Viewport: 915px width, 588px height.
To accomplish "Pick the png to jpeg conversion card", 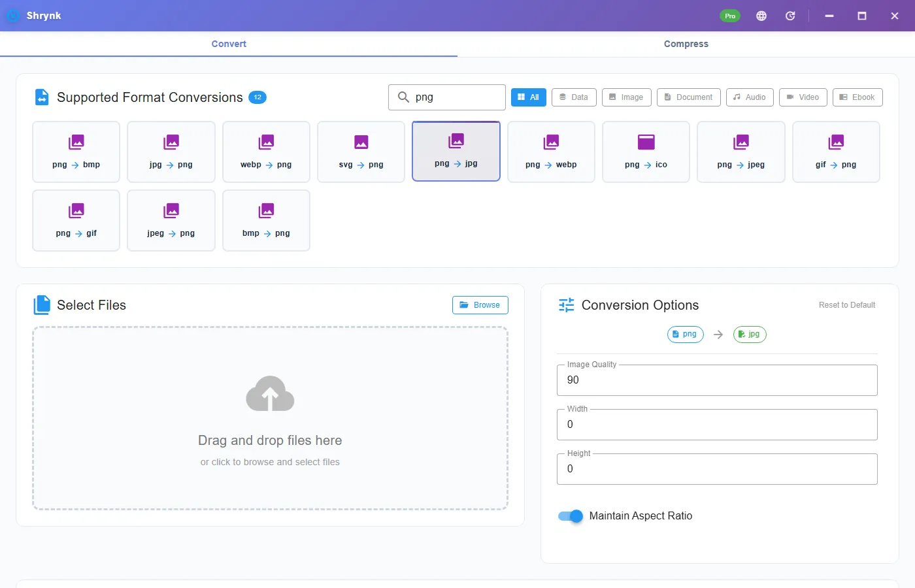I will (741, 152).
